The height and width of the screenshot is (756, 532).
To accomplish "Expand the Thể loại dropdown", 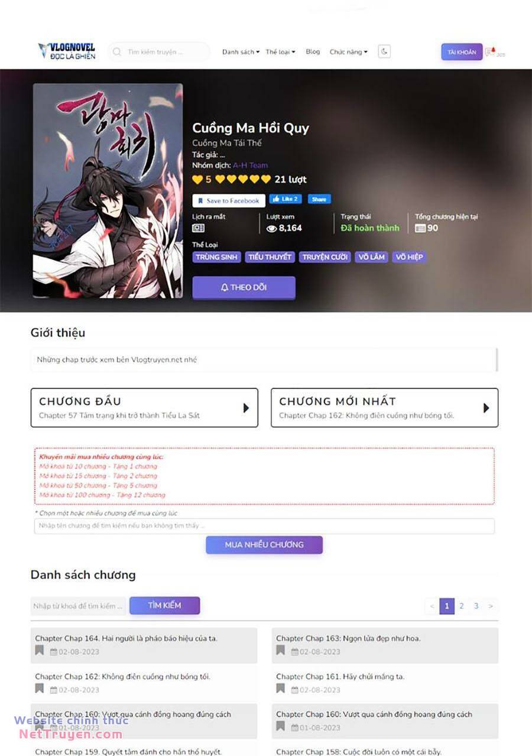I will pos(280,52).
